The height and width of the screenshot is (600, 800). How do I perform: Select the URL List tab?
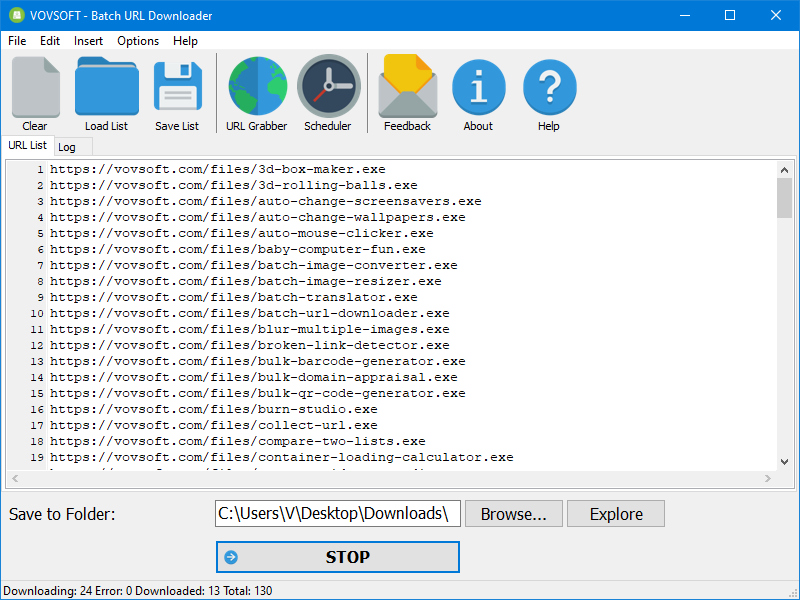click(28, 145)
